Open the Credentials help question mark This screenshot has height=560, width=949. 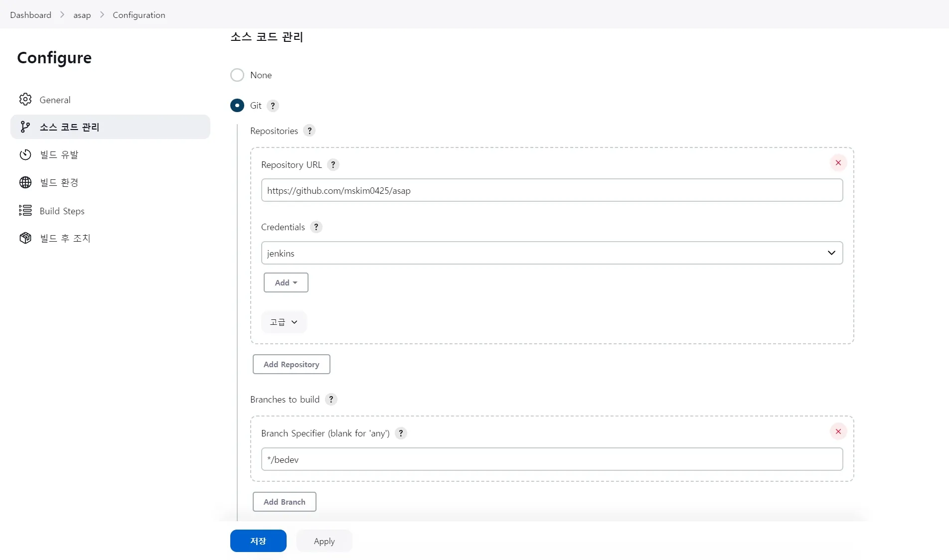[x=316, y=227]
